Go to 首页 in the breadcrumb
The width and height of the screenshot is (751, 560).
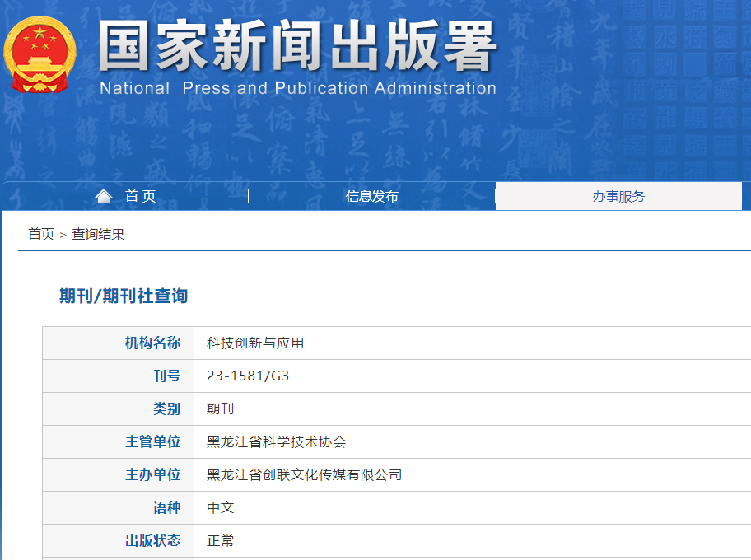[x=41, y=235]
